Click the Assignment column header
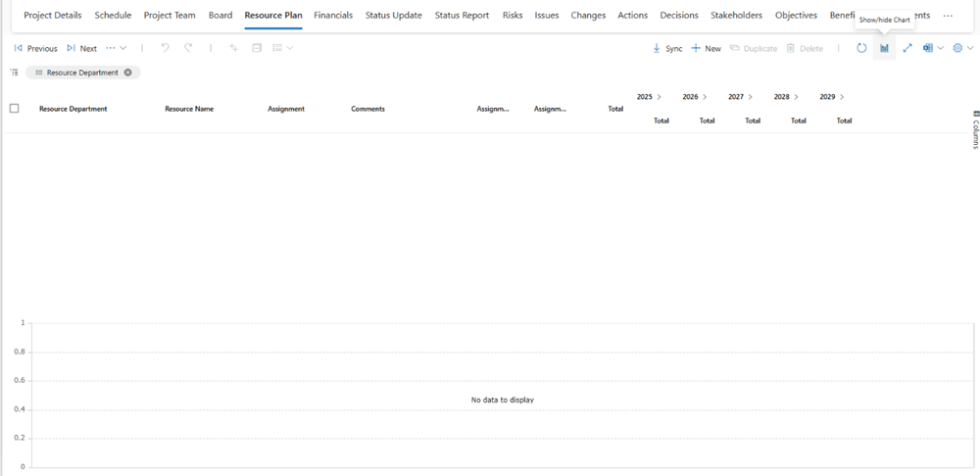The height and width of the screenshot is (476, 980). coord(286,109)
